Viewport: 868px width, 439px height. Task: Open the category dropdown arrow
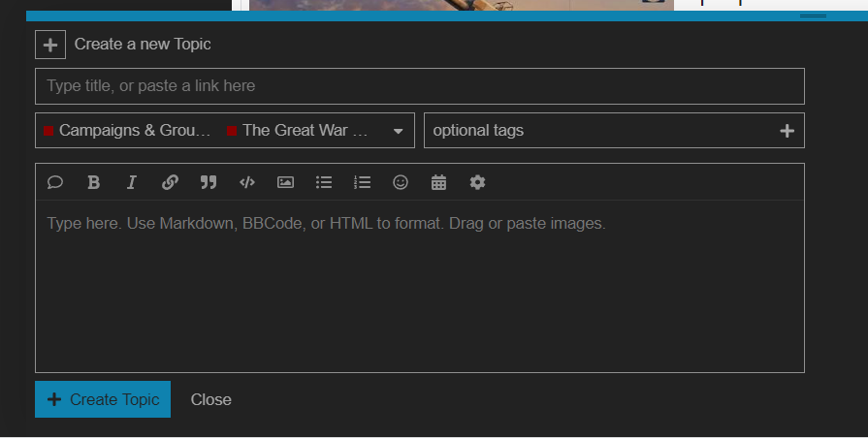click(x=398, y=131)
